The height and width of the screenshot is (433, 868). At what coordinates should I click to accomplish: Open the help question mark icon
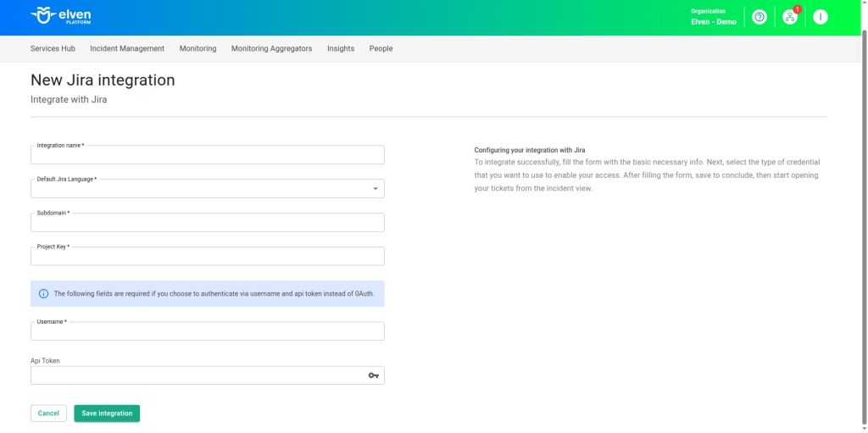759,17
